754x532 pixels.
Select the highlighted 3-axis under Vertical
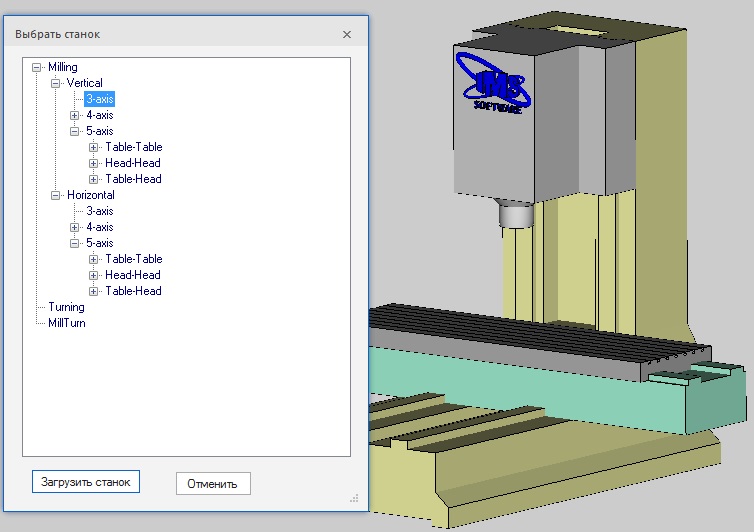99,99
